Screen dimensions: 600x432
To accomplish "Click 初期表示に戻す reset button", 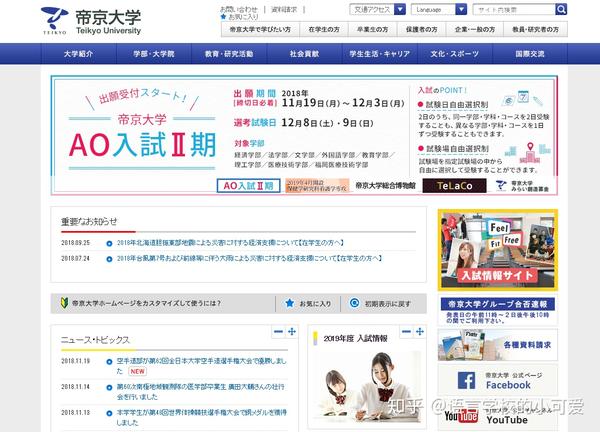I will [x=380, y=303].
